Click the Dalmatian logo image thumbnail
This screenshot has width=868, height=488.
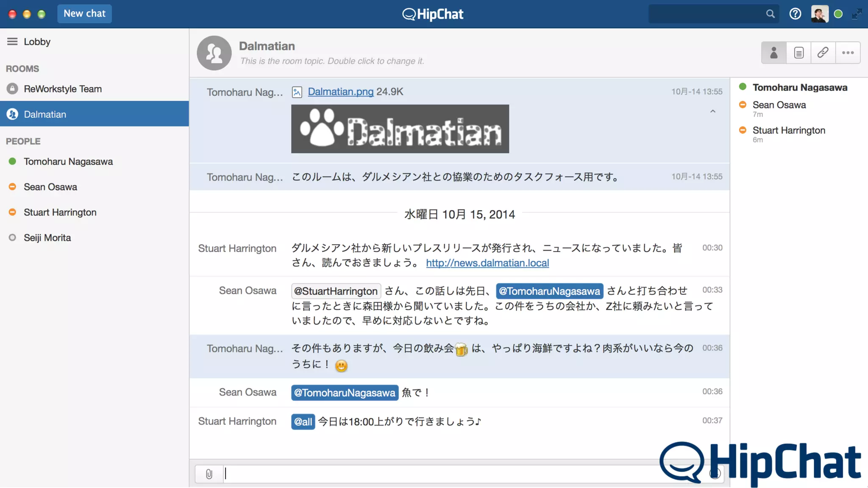point(400,129)
